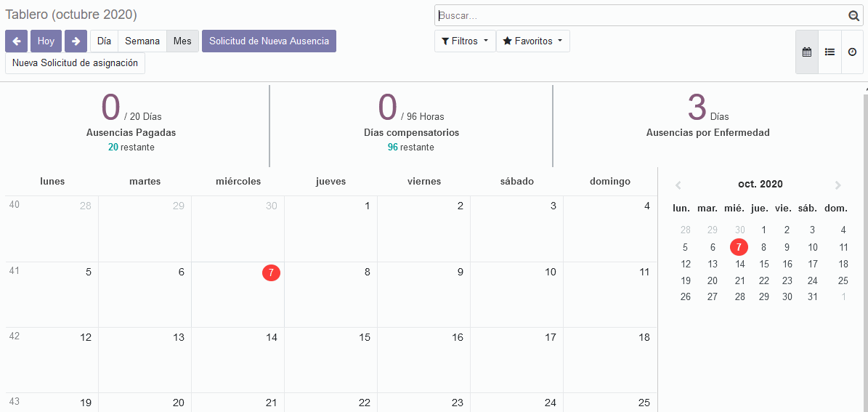Select Día calendar view mode
Image resolution: width=868 pixels, height=412 pixels.
pyautogui.click(x=104, y=41)
